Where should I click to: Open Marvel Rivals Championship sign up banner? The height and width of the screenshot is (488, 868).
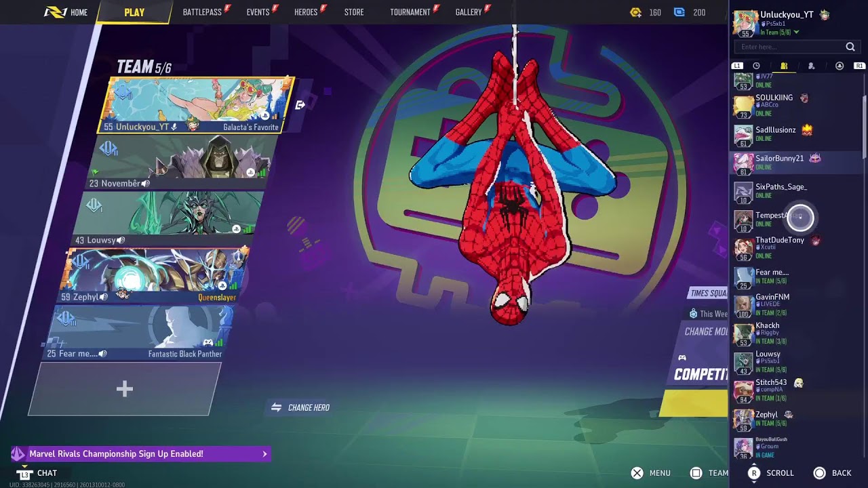(x=141, y=454)
